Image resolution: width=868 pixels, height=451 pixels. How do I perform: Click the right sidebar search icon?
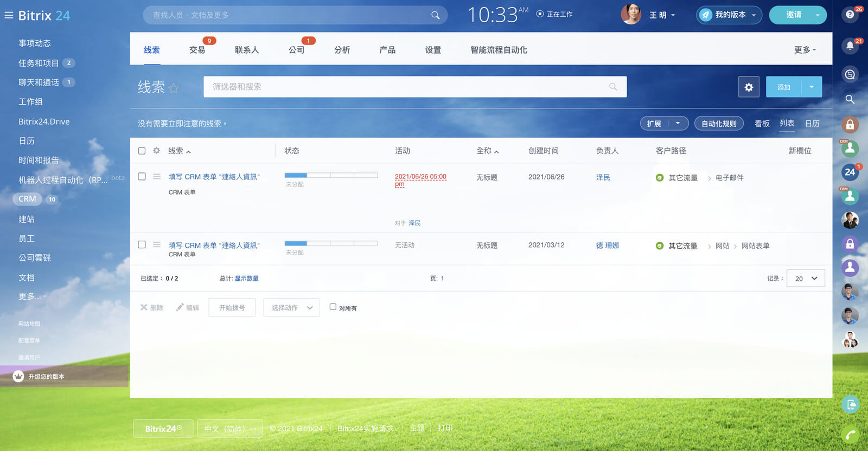[x=850, y=99]
